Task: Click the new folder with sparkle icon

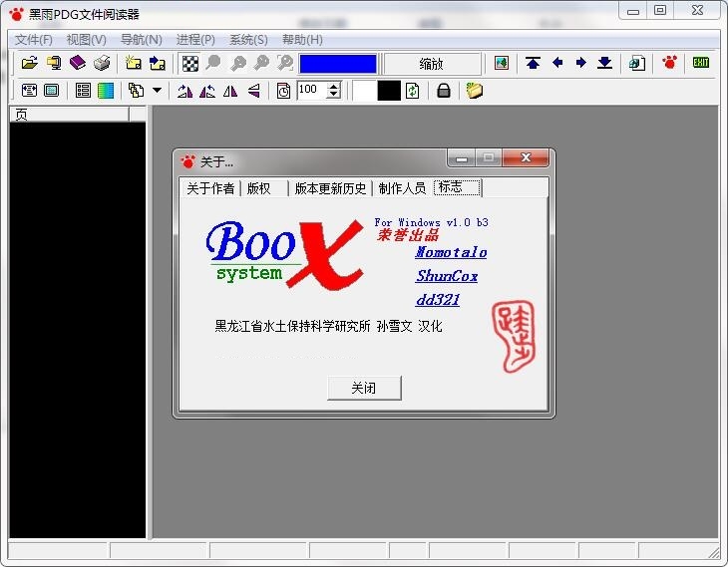Action: click(134, 63)
